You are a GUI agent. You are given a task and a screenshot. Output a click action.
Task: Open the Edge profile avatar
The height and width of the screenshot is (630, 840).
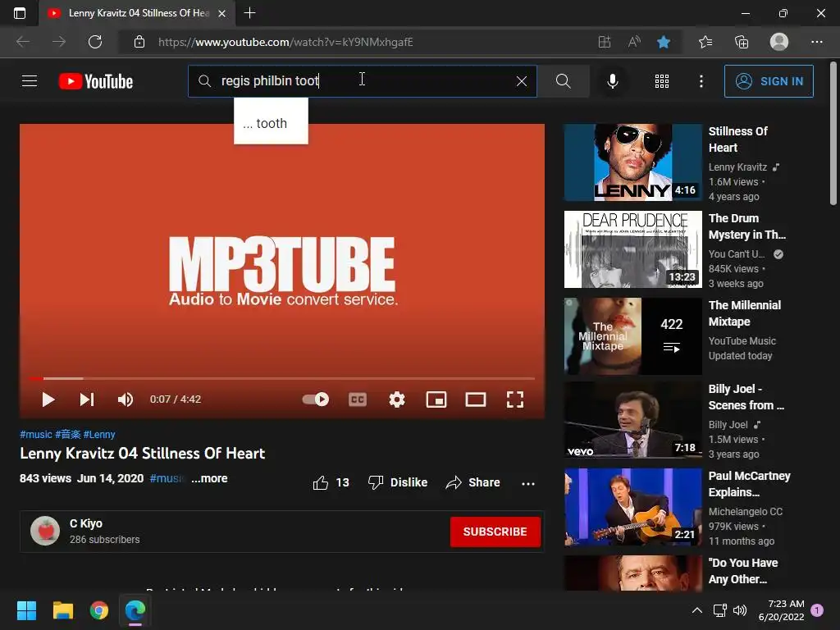tap(779, 42)
